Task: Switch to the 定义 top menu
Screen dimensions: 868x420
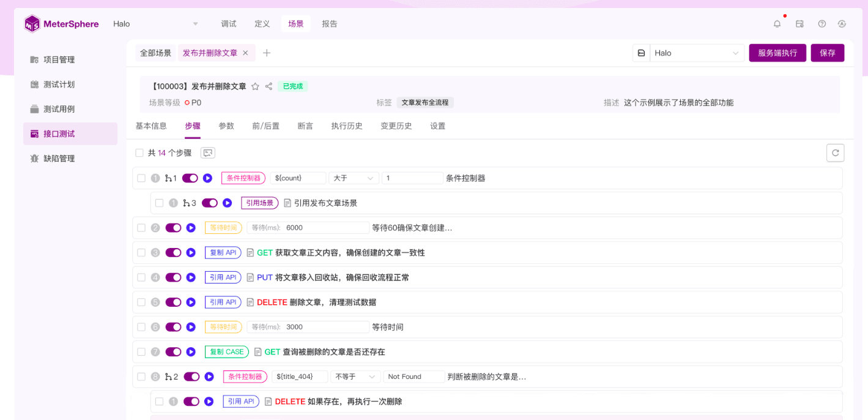Action: click(262, 24)
